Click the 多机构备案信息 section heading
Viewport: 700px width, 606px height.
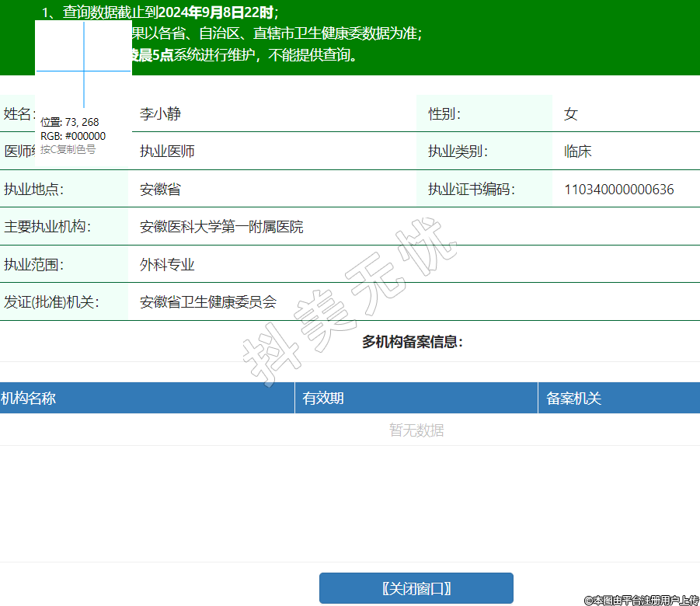pyautogui.click(x=412, y=342)
